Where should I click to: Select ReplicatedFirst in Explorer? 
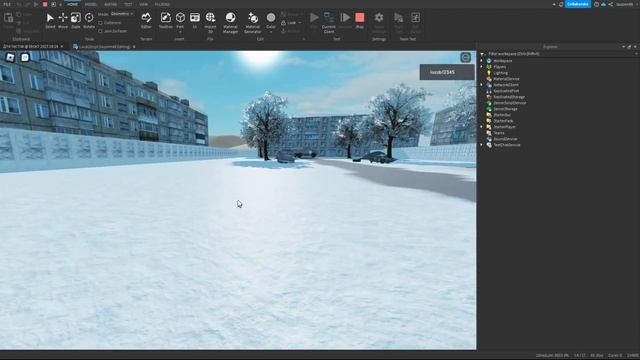tap(506, 91)
